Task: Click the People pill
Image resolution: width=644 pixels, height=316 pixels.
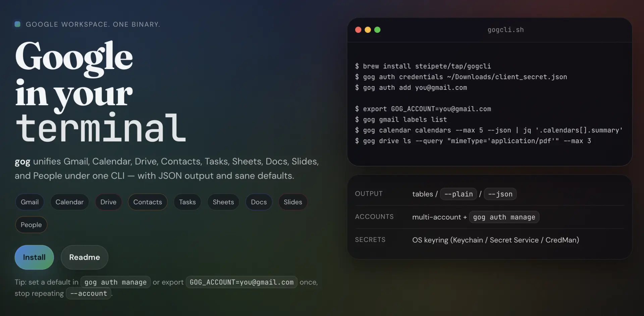Action: tap(31, 225)
